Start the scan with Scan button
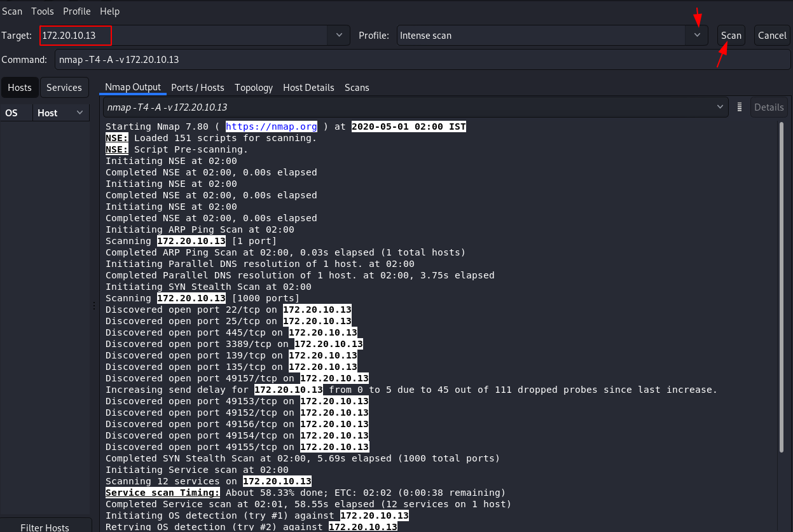The image size is (793, 532). 731,36
